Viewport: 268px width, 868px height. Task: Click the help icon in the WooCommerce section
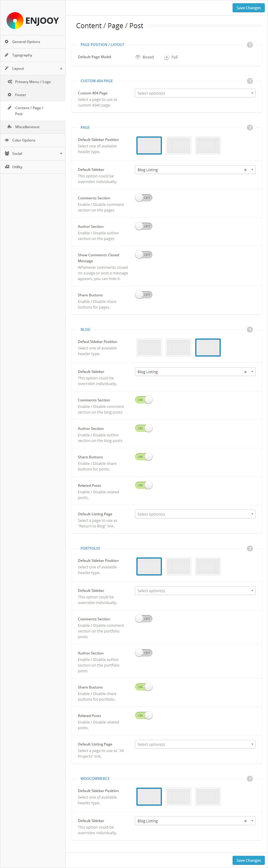point(250,778)
